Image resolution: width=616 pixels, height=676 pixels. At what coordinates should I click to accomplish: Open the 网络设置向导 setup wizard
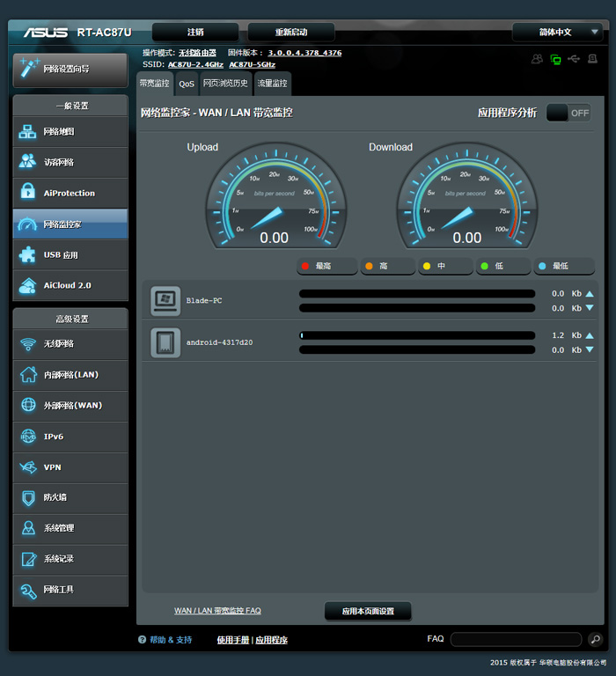[70, 70]
